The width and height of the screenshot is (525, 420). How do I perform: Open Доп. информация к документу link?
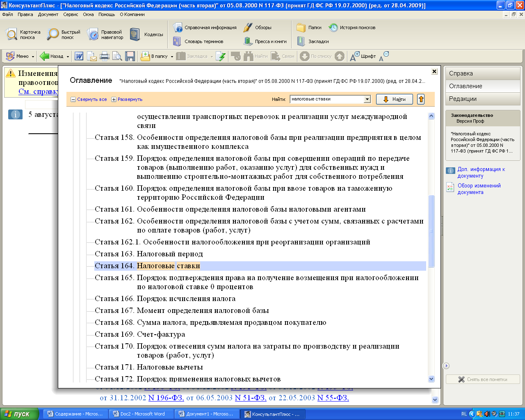tap(481, 172)
